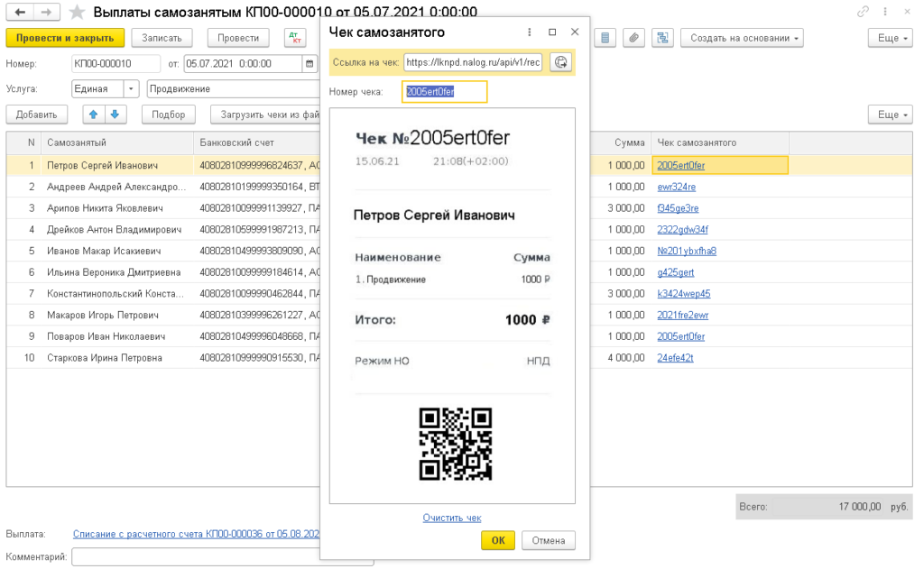Load receipt by link using refresh icon
This screenshot has width=924, height=569.
(x=560, y=62)
